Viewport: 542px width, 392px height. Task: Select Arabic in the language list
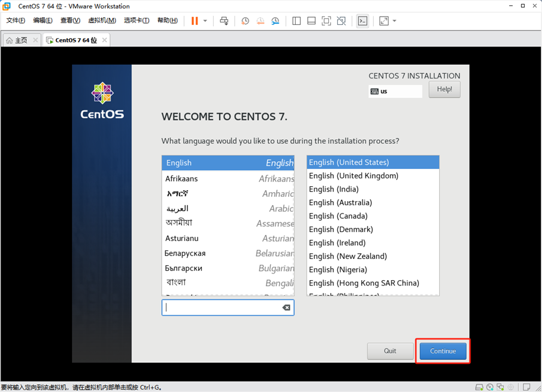[228, 208]
